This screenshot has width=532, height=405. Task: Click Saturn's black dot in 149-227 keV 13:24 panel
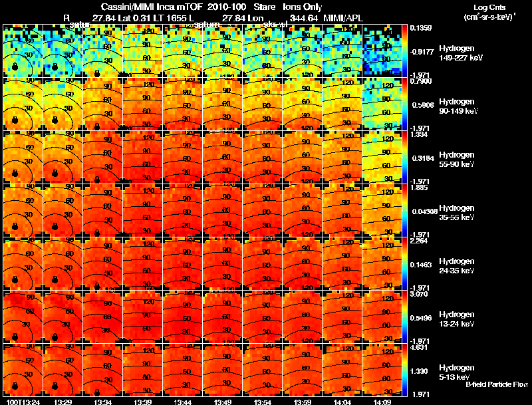pyautogui.click(x=15, y=67)
